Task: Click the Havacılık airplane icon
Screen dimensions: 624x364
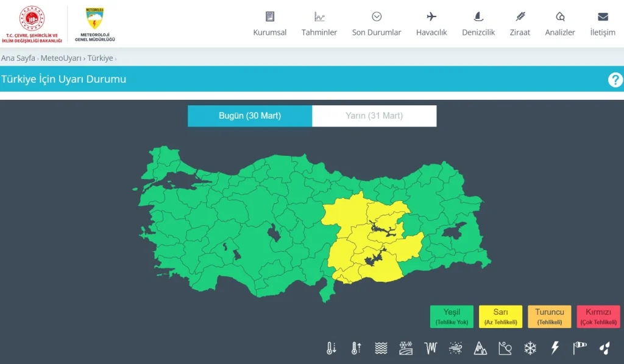Action: point(431,16)
